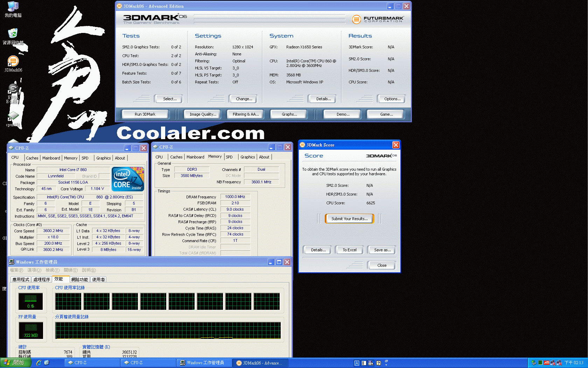Open Filtering & AA in 3DMark06
The image size is (588, 368).
click(x=246, y=114)
